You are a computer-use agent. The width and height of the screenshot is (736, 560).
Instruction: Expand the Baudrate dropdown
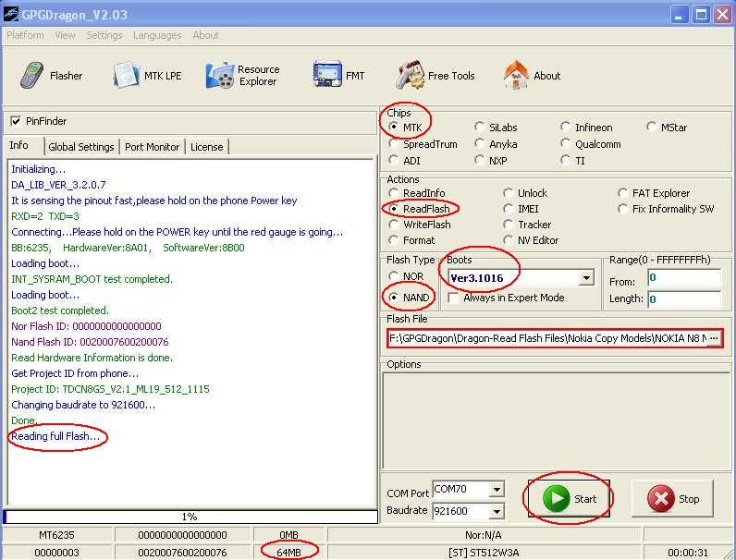(497, 511)
